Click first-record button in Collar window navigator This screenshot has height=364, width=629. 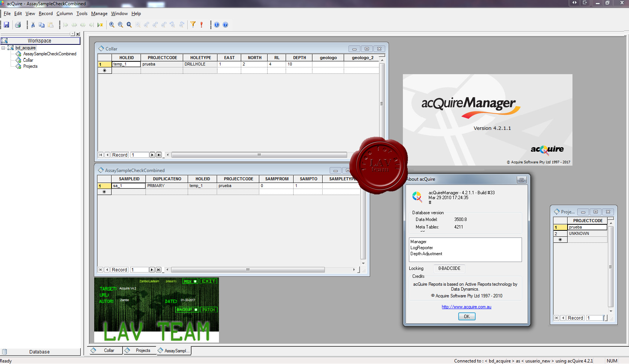tap(101, 155)
